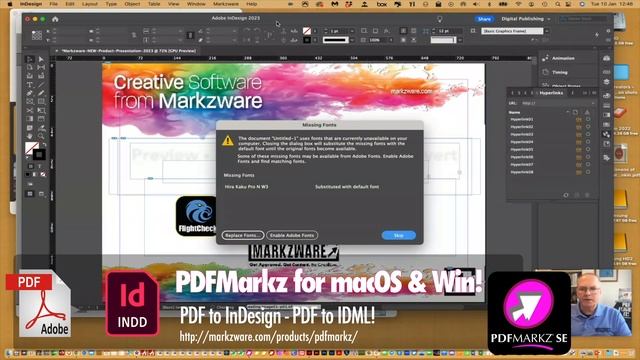Image resolution: width=640 pixels, height=360 pixels.
Task: Click the Apple menu icon
Action: 10,4
